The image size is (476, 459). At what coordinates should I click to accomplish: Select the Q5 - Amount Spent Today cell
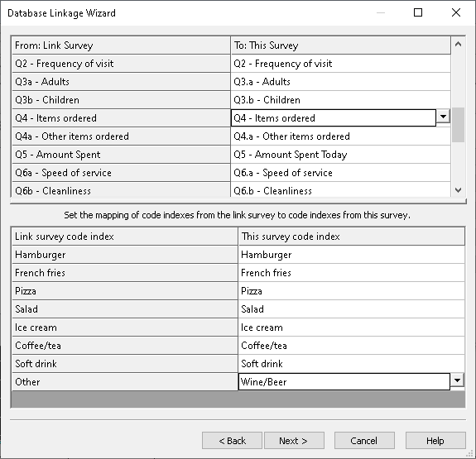coord(340,155)
